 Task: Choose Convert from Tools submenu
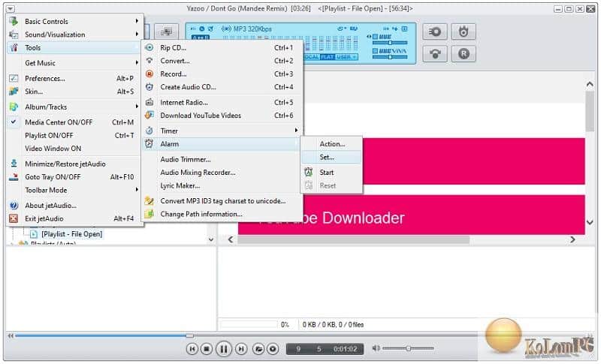click(x=222, y=61)
